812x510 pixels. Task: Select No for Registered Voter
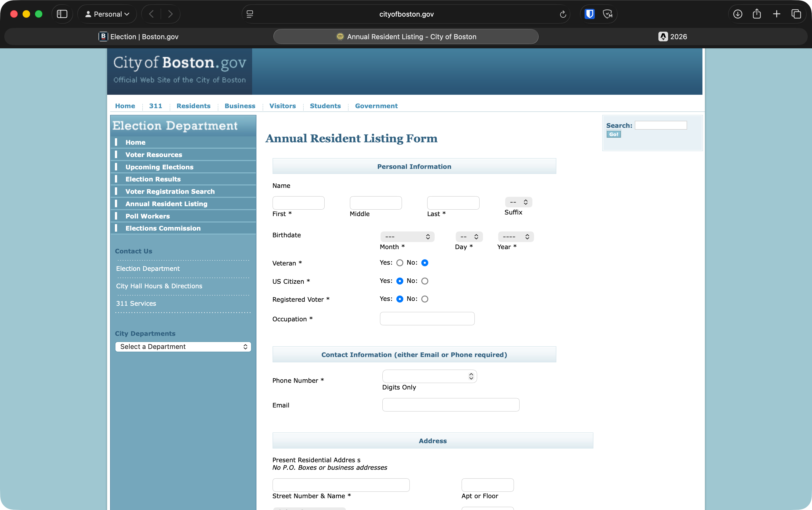(x=425, y=299)
